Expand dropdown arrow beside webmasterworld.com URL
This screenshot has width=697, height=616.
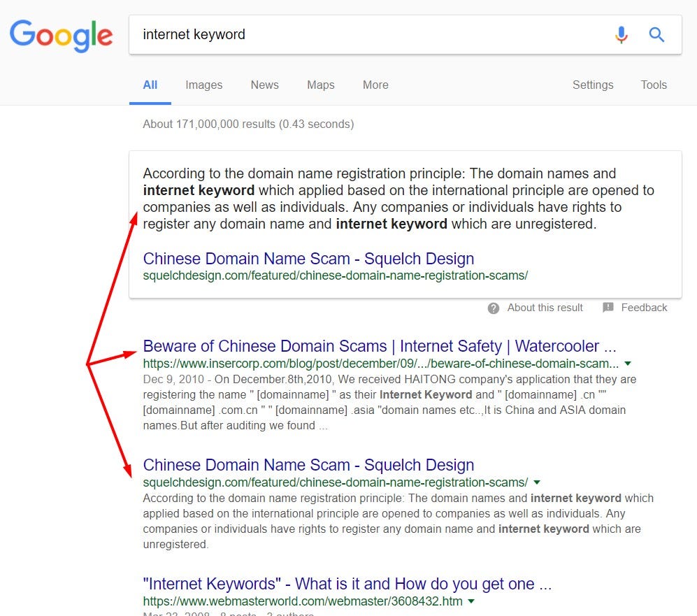(x=471, y=601)
